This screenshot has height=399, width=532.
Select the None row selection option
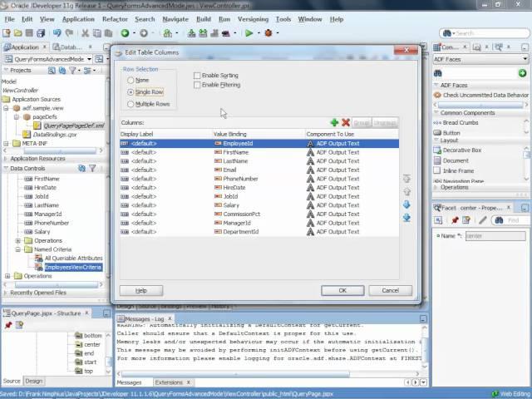(131, 80)
